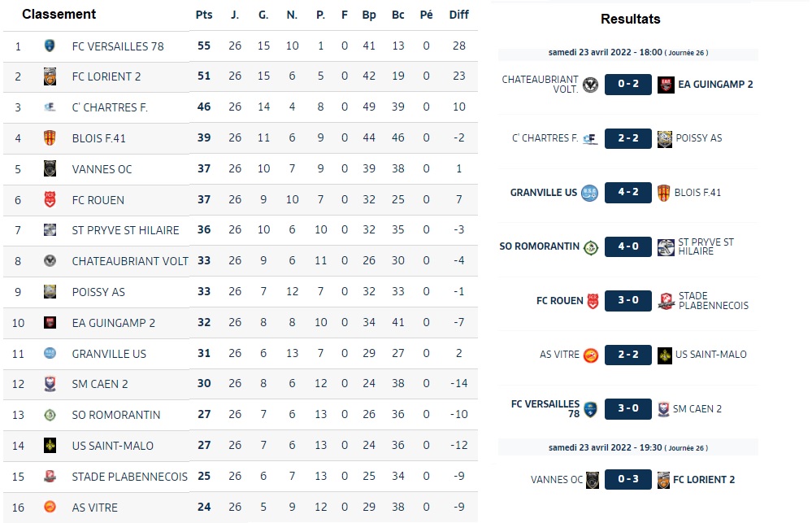The width and height of the screenshot is (812, 523).
Task: Click Granville US blue badge in results
Action: click(x=589, y=193)
